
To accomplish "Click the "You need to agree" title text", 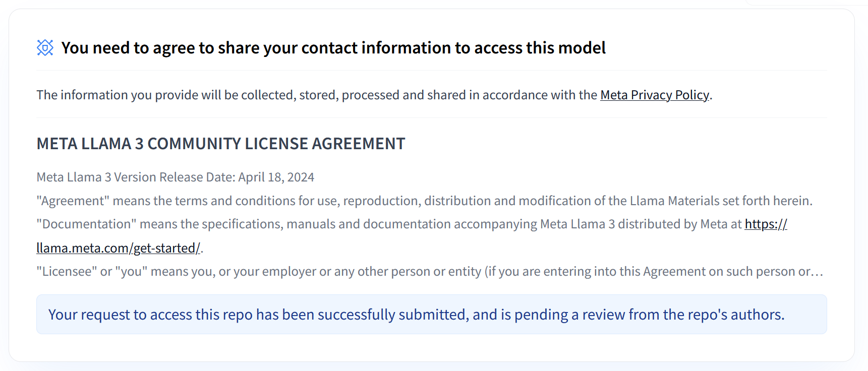I will pos(333,48).
